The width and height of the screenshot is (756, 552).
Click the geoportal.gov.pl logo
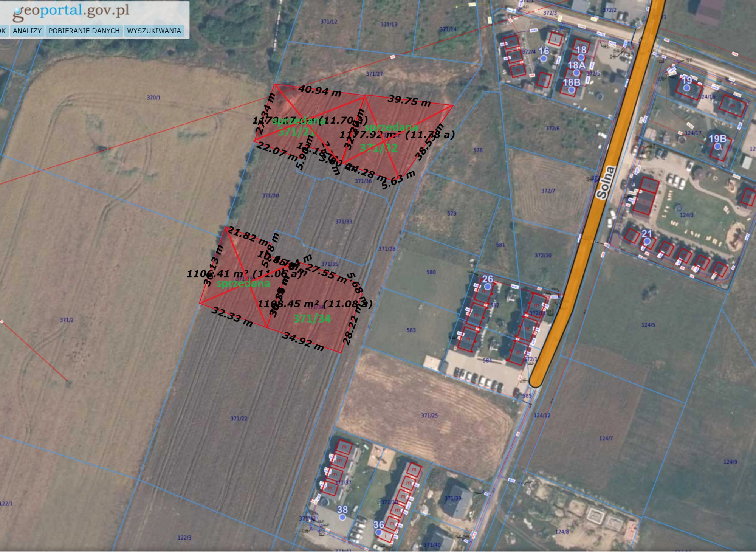coord(71,11)
